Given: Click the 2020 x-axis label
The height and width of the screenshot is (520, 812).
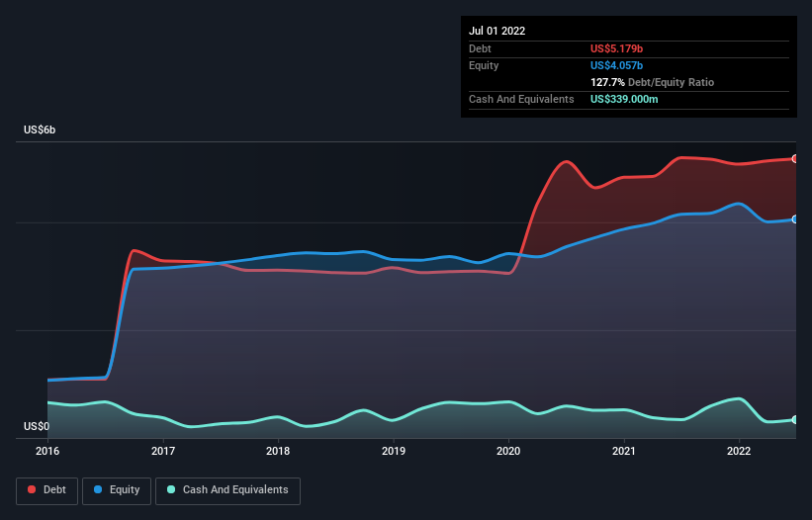Looking at the screenshot, I should pos(508,451).
